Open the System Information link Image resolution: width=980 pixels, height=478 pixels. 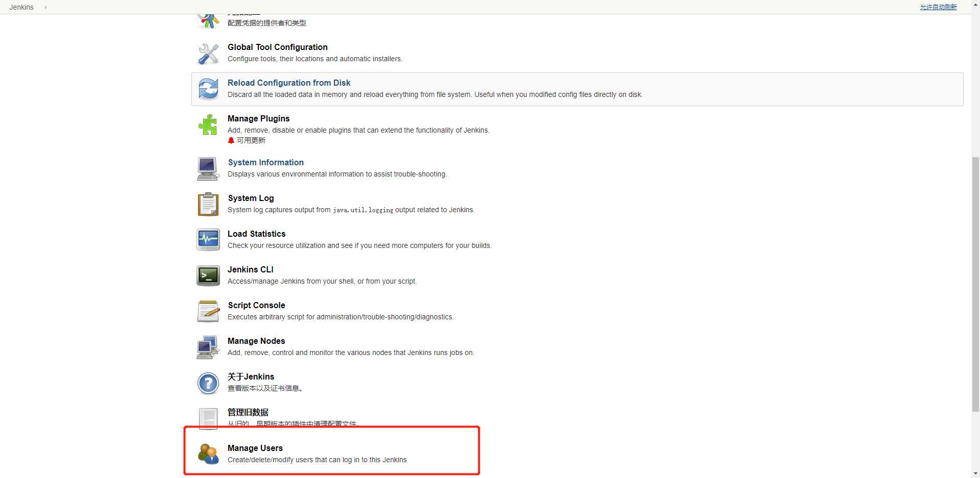(x=265, y=162)
